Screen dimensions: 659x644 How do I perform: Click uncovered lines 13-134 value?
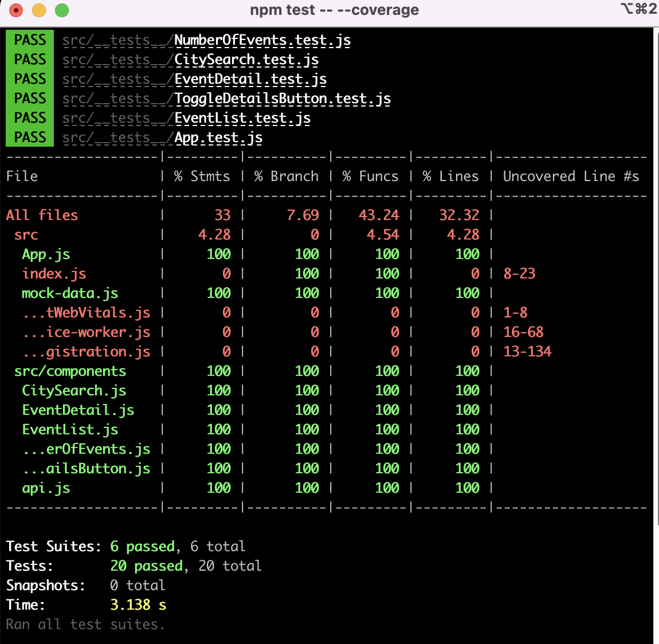tap(527, 352)
